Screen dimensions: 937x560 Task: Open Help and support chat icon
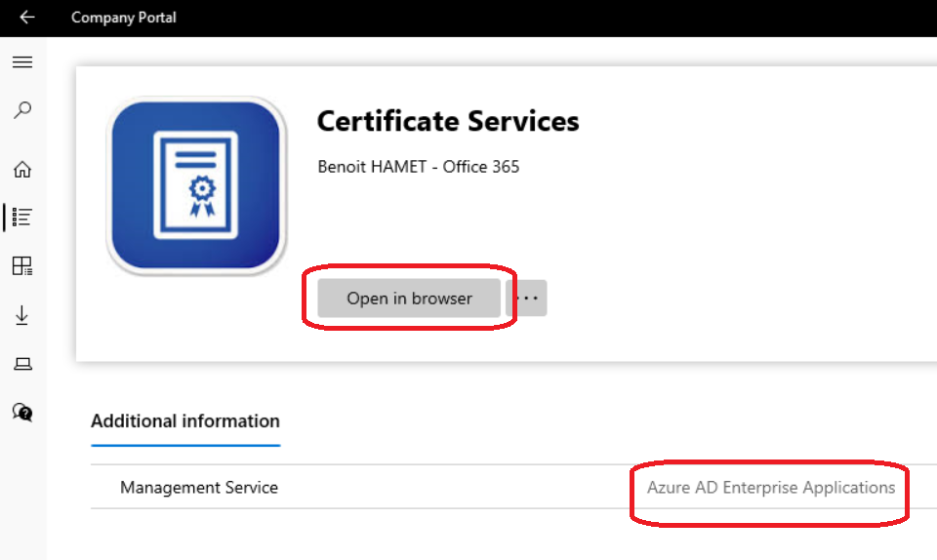[22, 412]
